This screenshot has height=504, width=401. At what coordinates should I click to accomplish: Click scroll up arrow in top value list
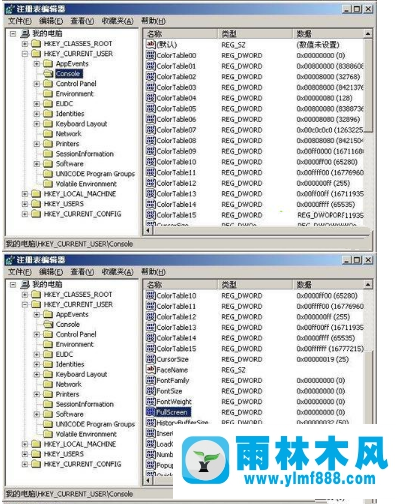pyautogui.click(x=368, y=34)
